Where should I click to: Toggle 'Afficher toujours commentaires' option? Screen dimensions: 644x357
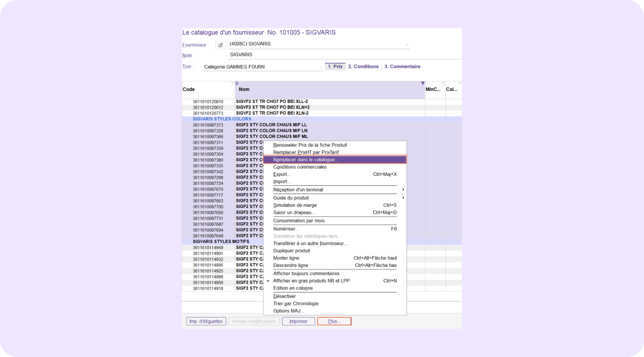coord(306,274)
